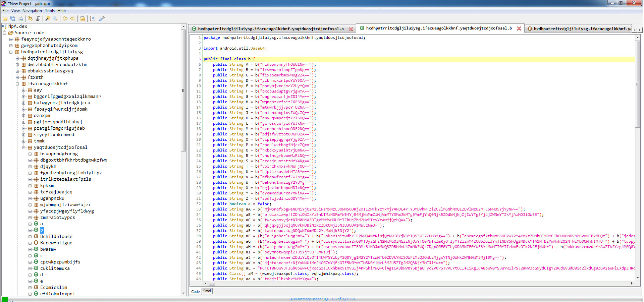Click class icon of Bcrewfatigue

click(36, 243)
